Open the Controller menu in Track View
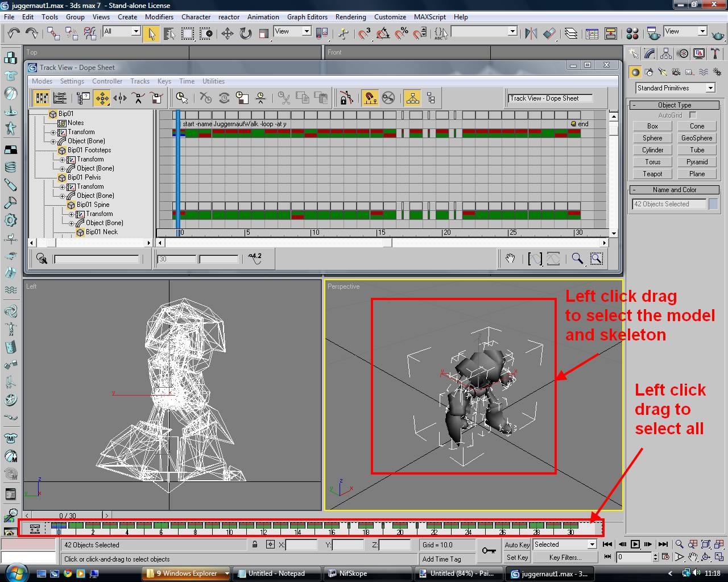728x582 pixels. [x=107, y=81]
